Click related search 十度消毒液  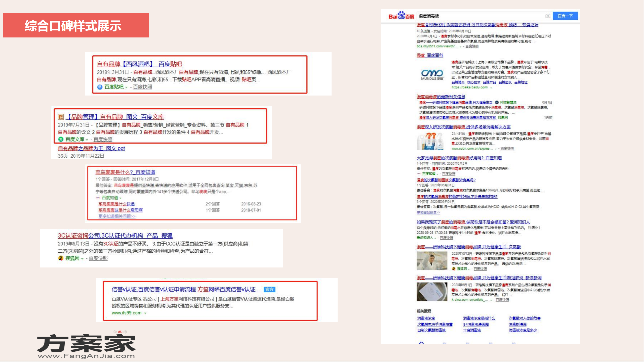[x=472, y=330]
